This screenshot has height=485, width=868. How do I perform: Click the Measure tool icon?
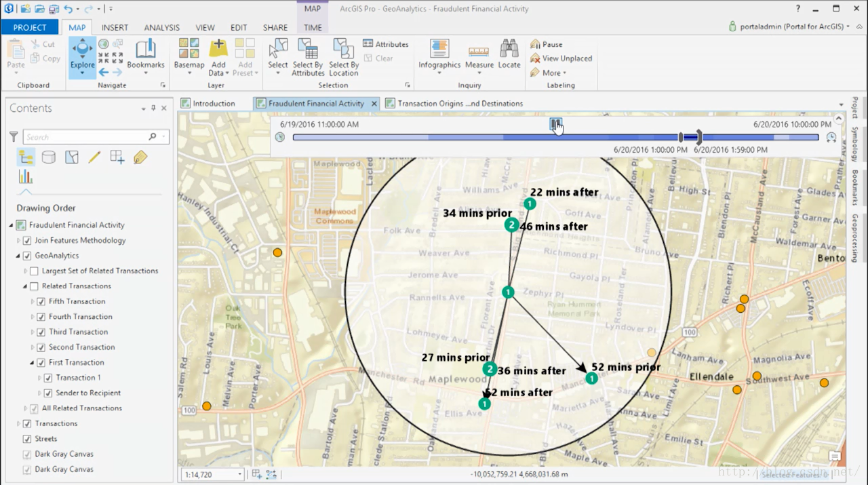tap(479, 51)
